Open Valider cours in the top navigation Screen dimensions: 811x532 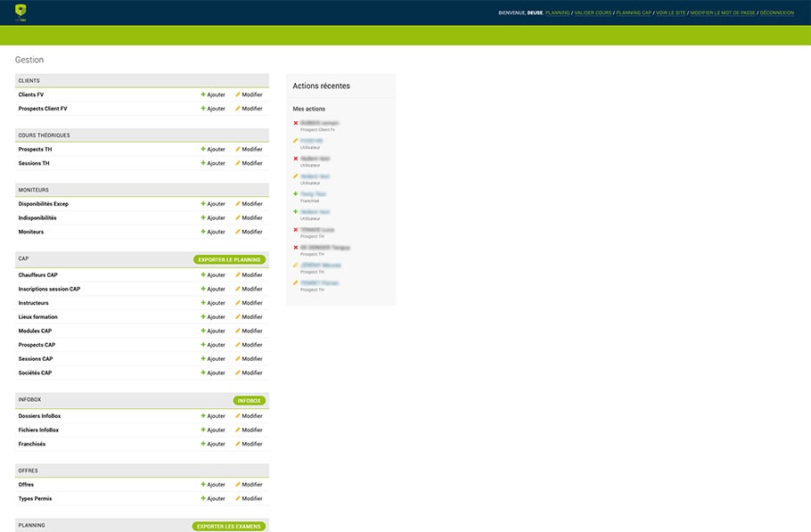click(593, 13)
